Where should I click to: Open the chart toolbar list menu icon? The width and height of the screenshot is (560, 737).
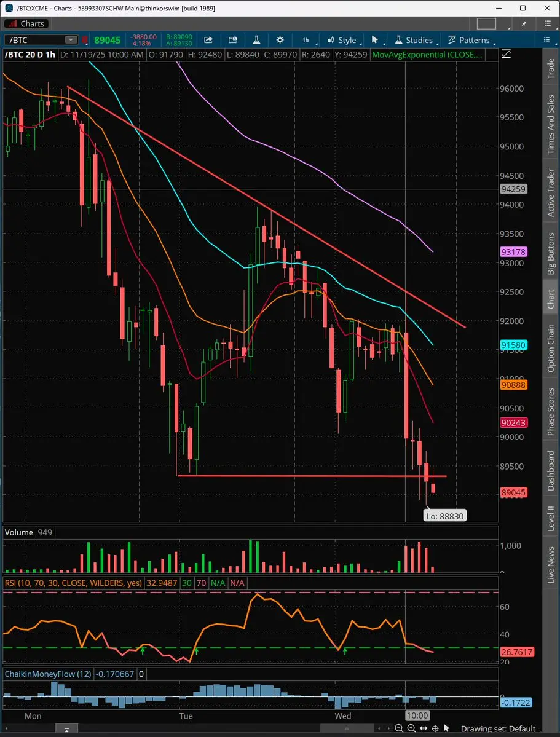547,40
